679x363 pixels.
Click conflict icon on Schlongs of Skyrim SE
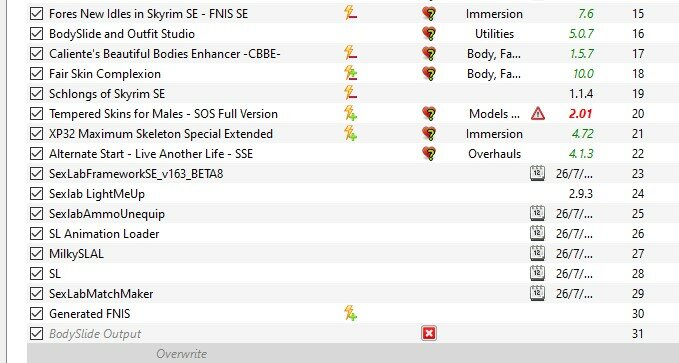[x=350, y=93]
